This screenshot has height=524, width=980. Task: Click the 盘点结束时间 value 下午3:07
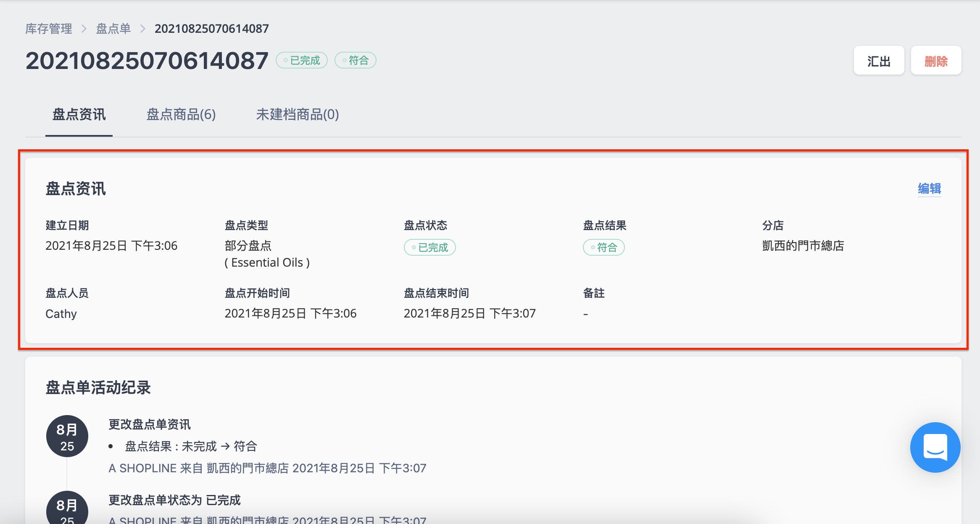[470, 313]
